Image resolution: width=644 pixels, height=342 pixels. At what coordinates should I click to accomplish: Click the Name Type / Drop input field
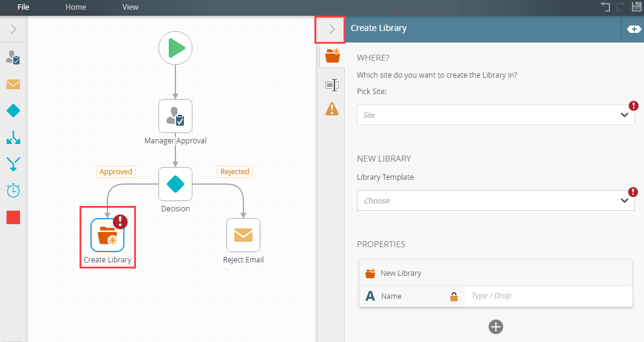click(x=548, y=296)
